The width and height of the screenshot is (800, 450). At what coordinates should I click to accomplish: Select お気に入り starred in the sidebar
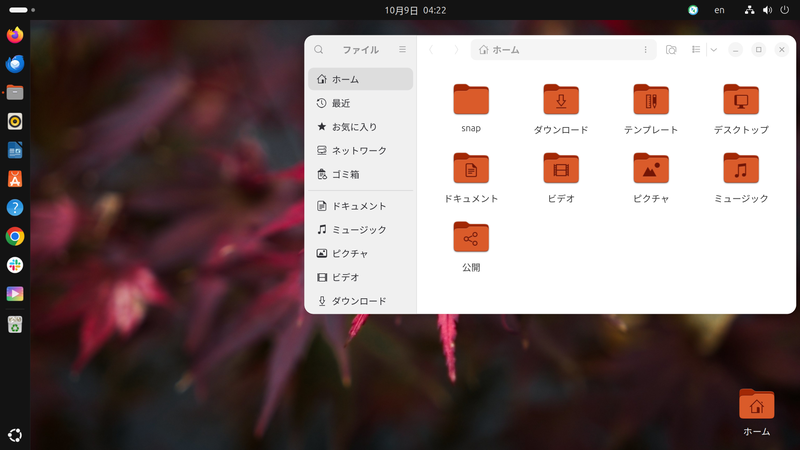tap(360, 127)
